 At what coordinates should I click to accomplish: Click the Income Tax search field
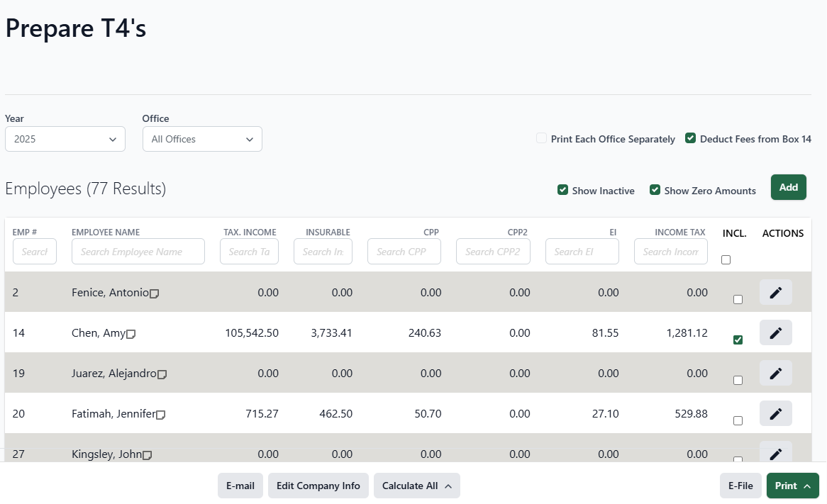click(x=671, y=252)
